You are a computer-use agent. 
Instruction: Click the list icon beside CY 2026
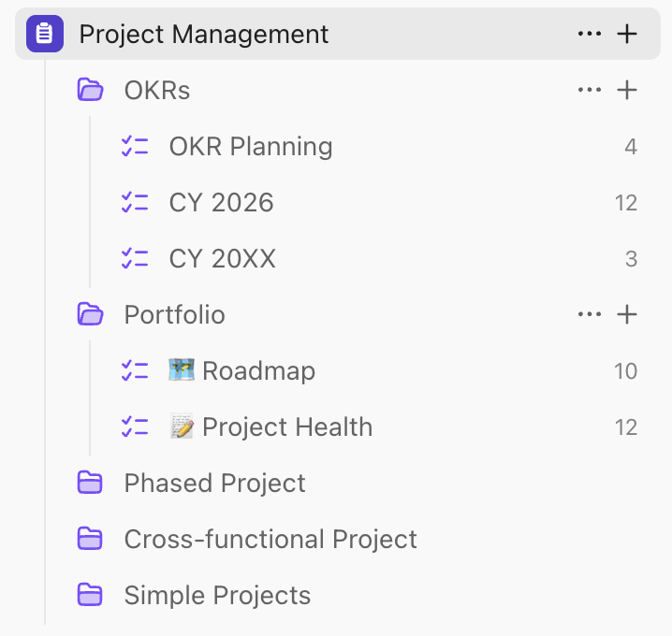(x=135, y=203)
